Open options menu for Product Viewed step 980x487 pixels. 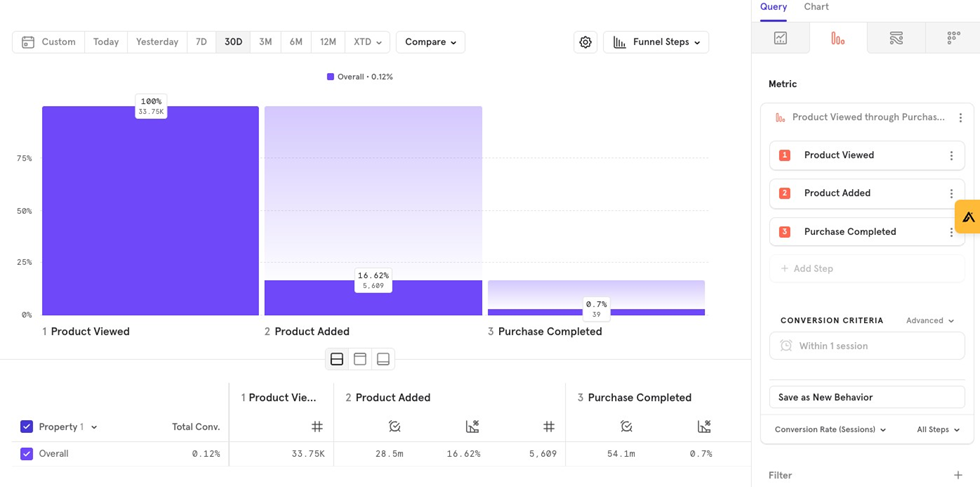951,156
